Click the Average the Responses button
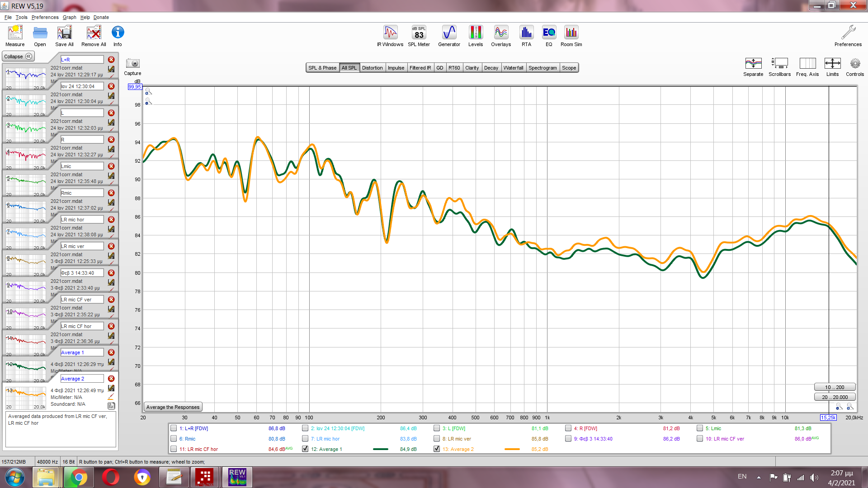868x488 pixels. coord(173,407)
